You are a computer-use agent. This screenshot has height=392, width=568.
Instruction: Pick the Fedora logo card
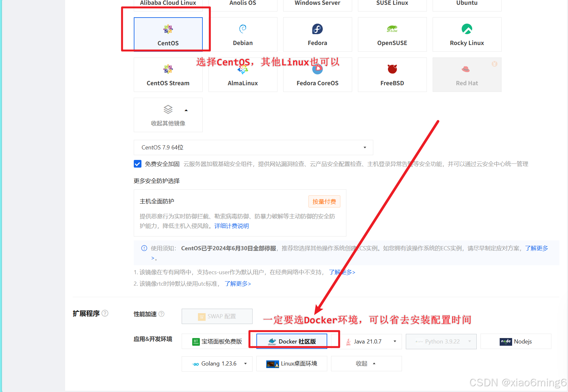317,34
